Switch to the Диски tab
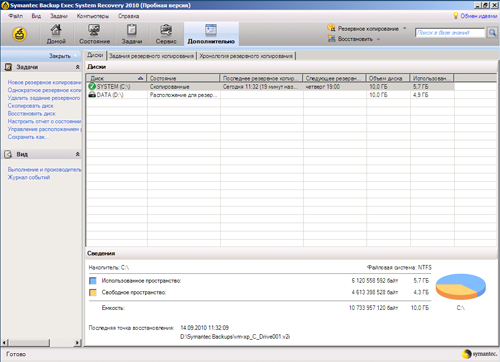This screenshot has height=362, width=500. coord(95,55)
